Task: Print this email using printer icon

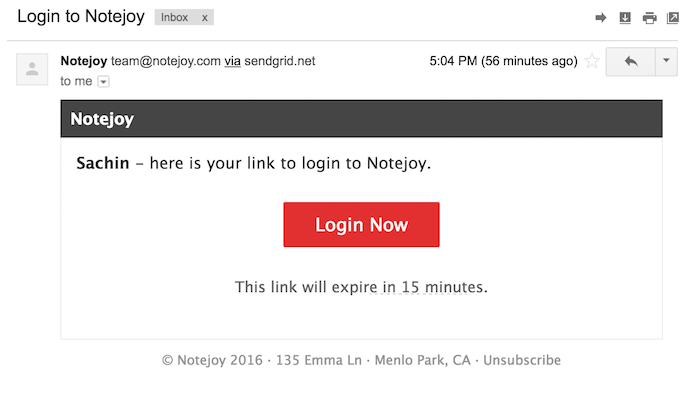Action: click(650, 18)
